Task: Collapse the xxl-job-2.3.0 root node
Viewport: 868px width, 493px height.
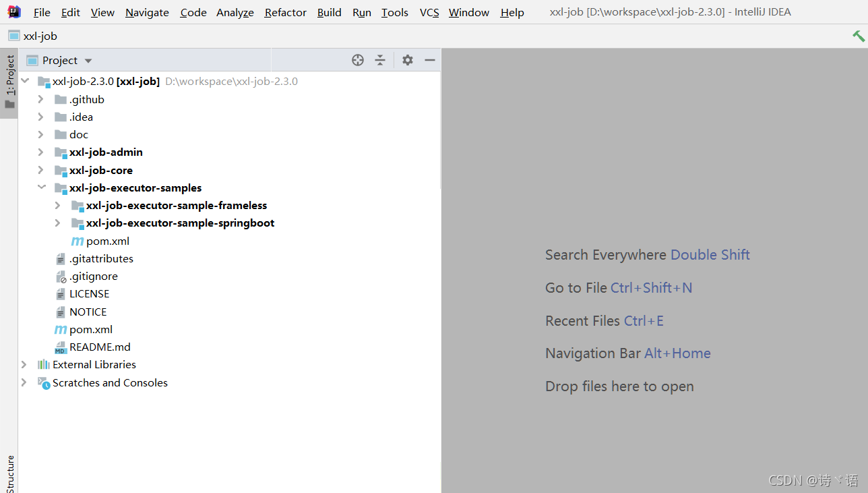Action: (x=25, y=82)
